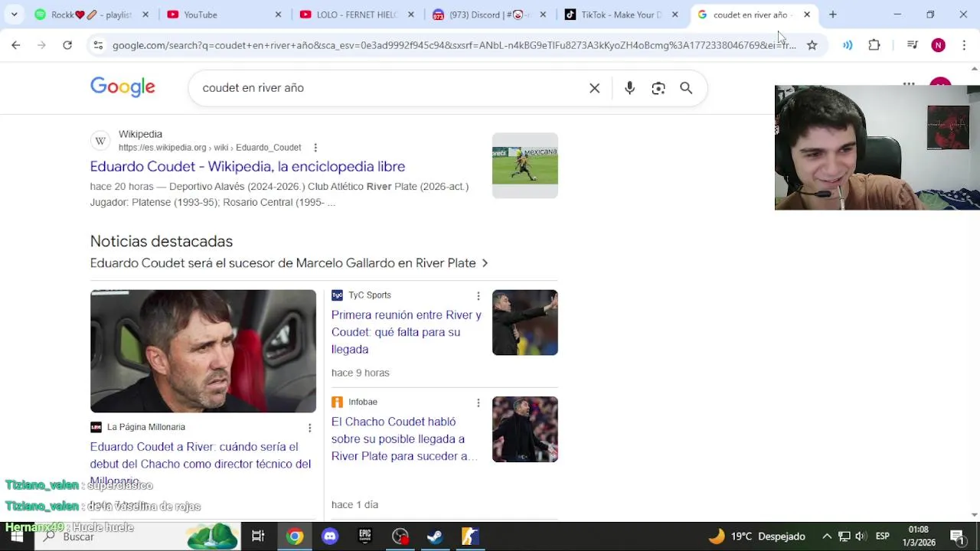Click the hace 9 horas timestamp
This screenshot has height=551, width=980.
[x=361, y=373]
